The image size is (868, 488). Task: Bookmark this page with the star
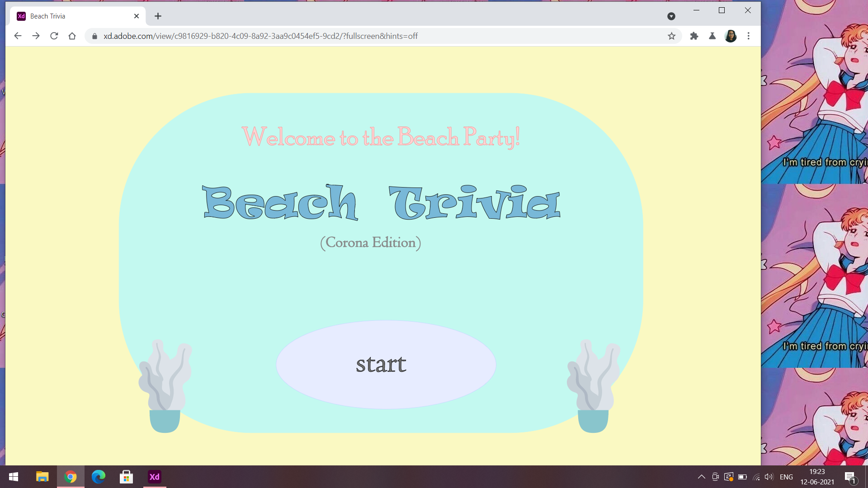tap(671, 36)
